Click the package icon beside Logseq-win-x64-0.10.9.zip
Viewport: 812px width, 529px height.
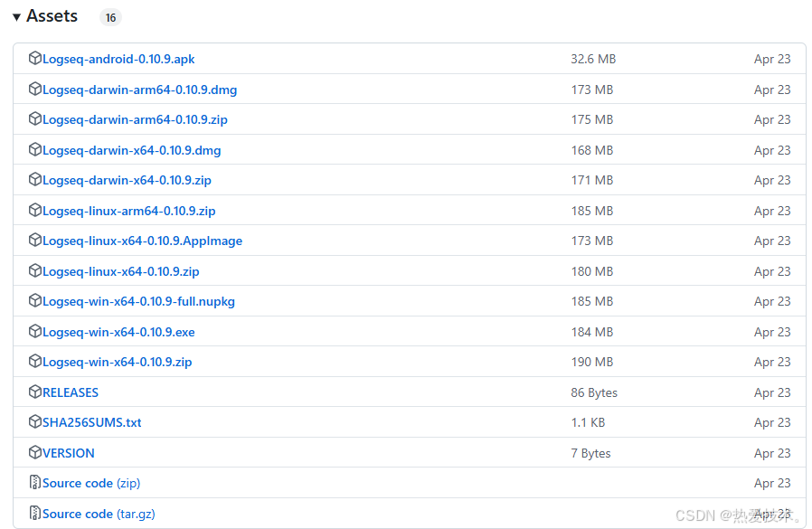pos(34,361)
